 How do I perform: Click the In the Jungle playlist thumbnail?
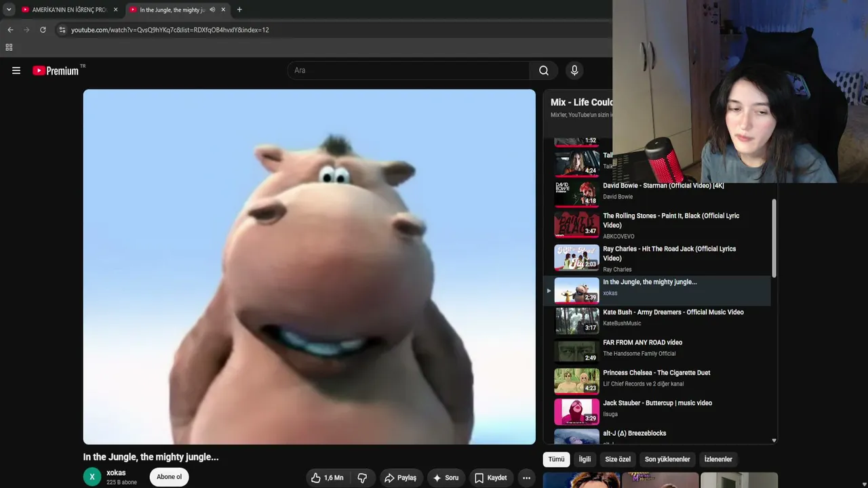point(577,290)
